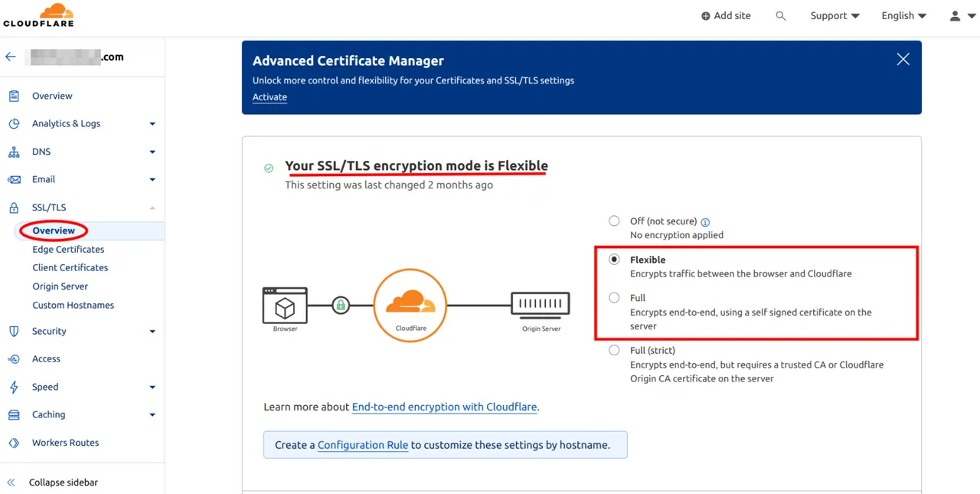Click the Security shield icon
The width and height of the screenshot is (980, 494).
pos(14,331)
